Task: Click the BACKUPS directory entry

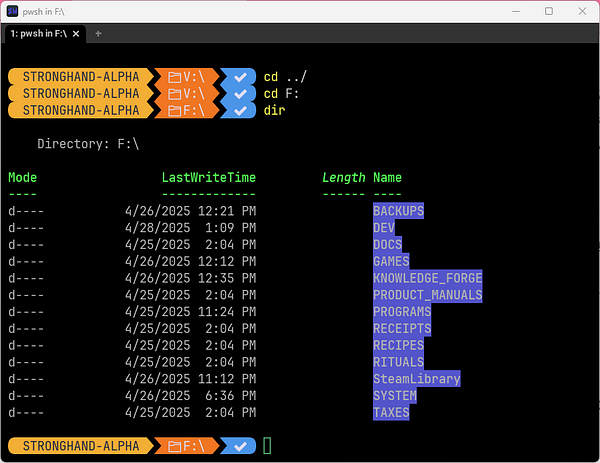Action: point(398,211)
